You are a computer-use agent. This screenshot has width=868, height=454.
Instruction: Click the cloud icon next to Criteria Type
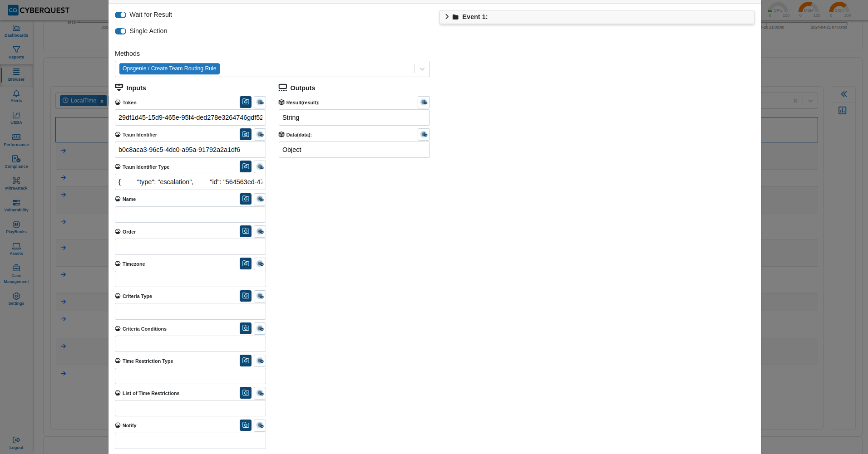(x=260, y=296)
